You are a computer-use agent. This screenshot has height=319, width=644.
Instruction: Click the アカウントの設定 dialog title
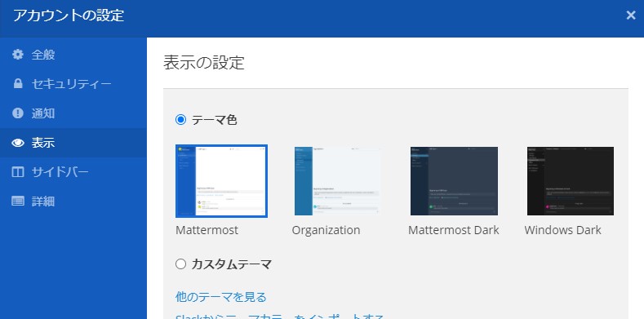tap(69, 16)
